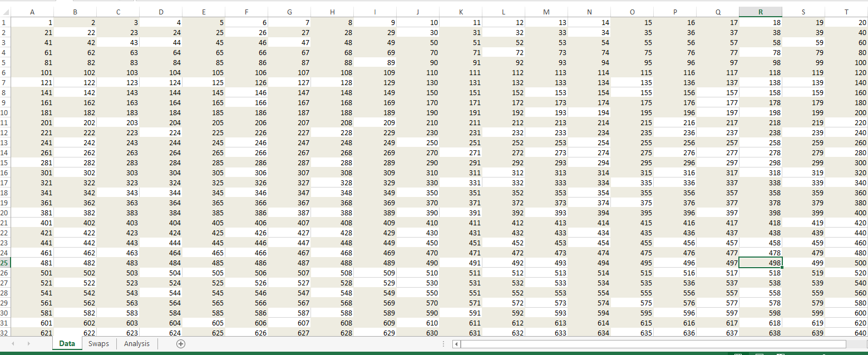Open the Swaps sheet tab

click(98, 344)
